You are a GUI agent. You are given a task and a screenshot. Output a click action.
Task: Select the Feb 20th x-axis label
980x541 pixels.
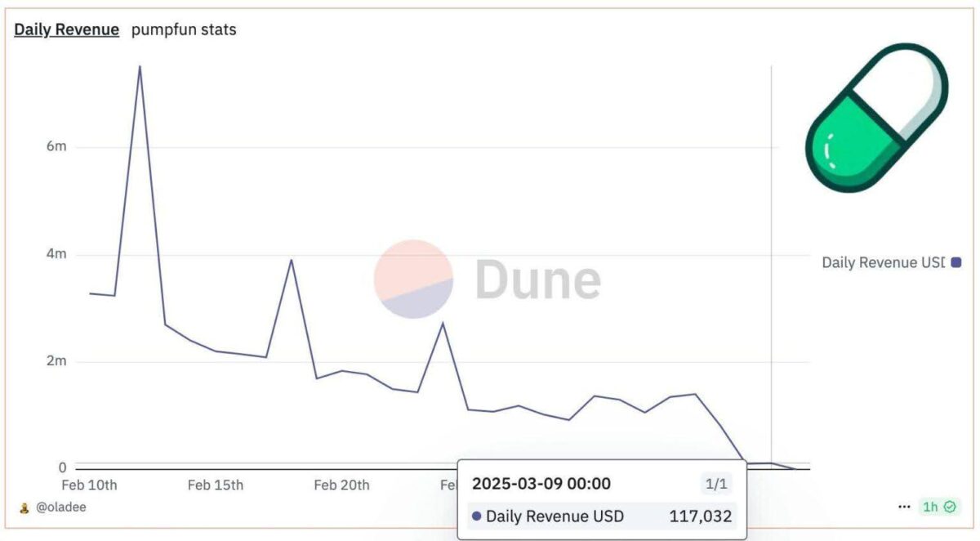(x=341, y=485)
